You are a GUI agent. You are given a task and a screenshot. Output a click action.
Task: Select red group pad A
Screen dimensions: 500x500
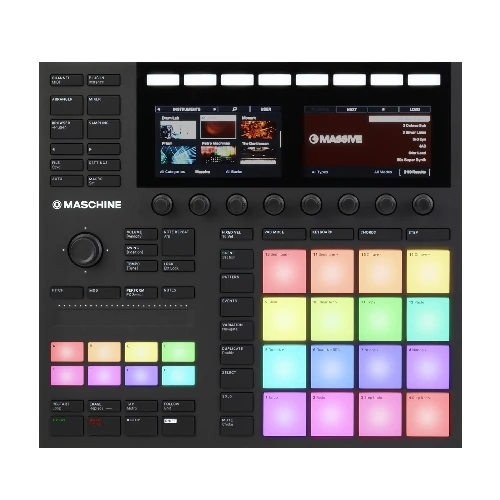click(x=67, y=352)
